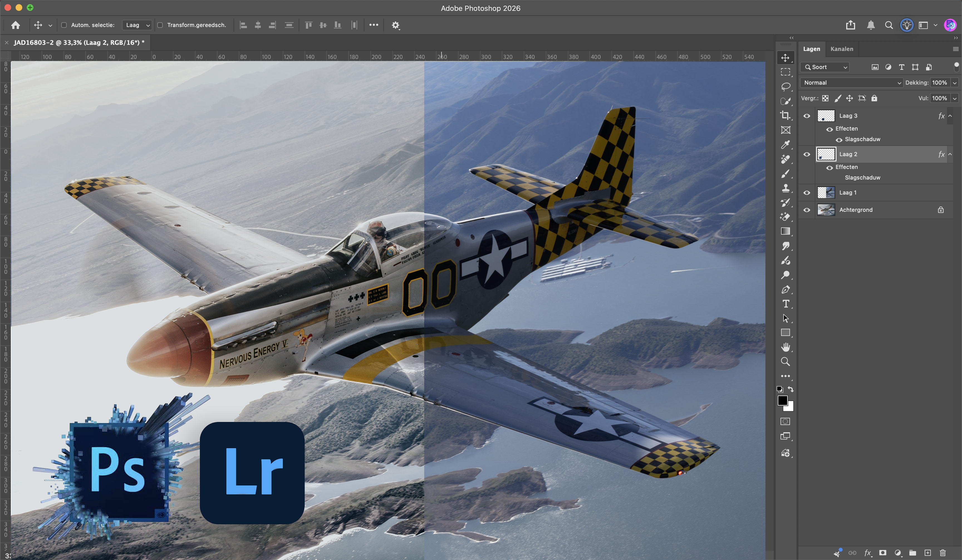Viewport: 962px width, 560px height.
Task: Select the Crop tool
Action: (x=785, y=116)
